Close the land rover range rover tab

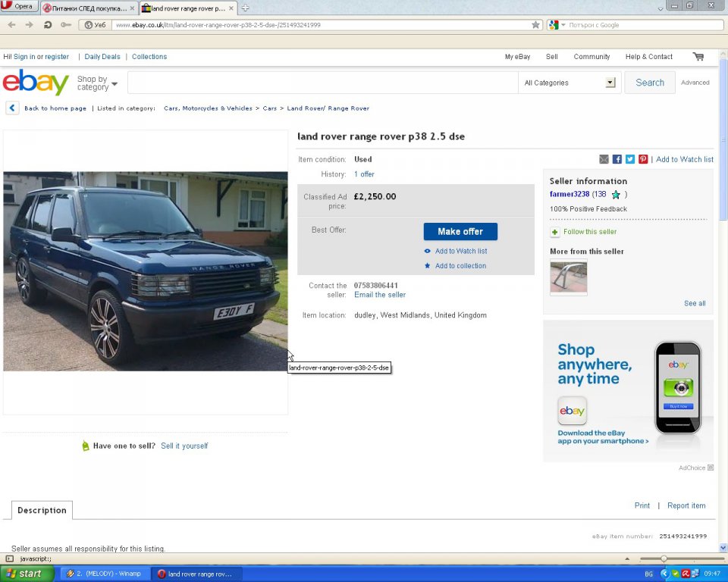pyautogui.click(x=231, y=8)
